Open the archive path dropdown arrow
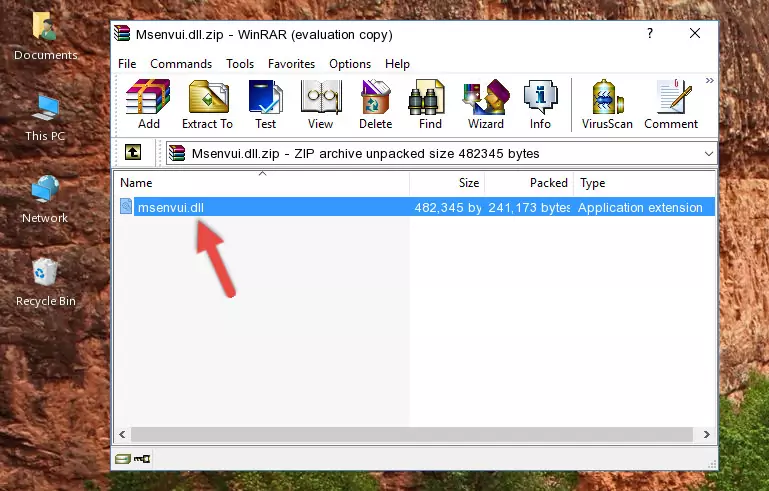Screen dimensions: 769x491 pyautogui.click(x=709, y=154)
